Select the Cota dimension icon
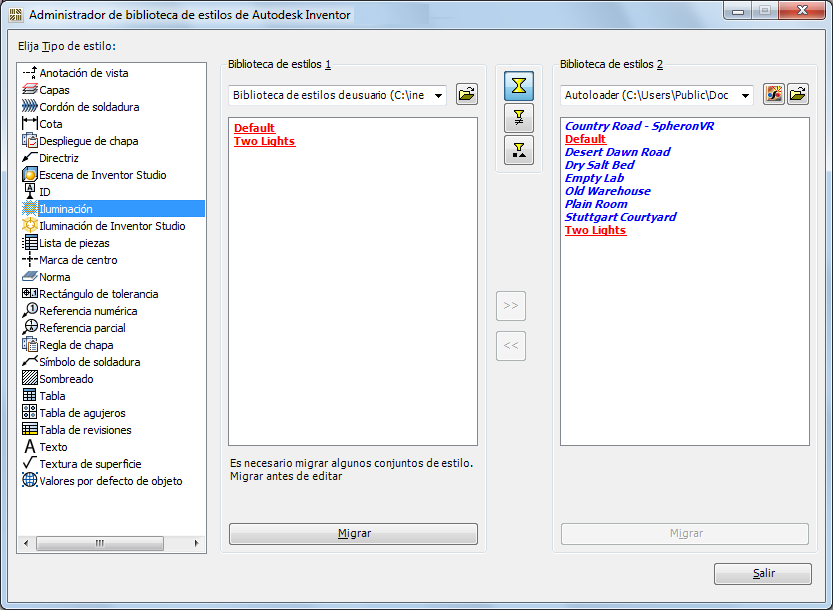This screenshot has width=833, height=610. (x=30, y=124)
